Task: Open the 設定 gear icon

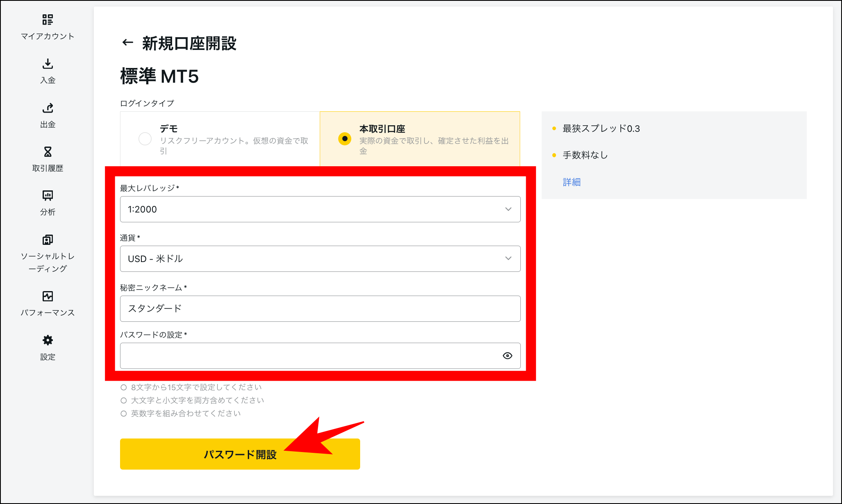Action: pos(48,340)
